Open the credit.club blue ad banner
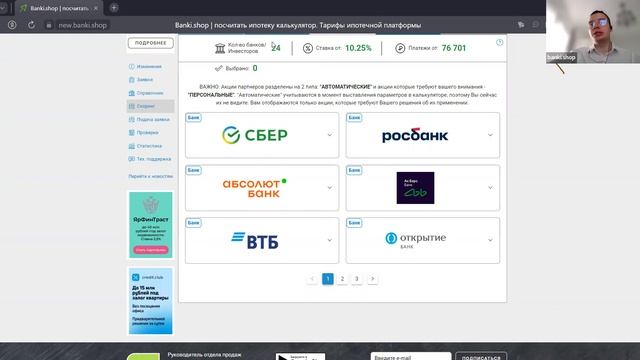Screen dimensions: 640x360 pyautogui.click(x=151, y=301)
